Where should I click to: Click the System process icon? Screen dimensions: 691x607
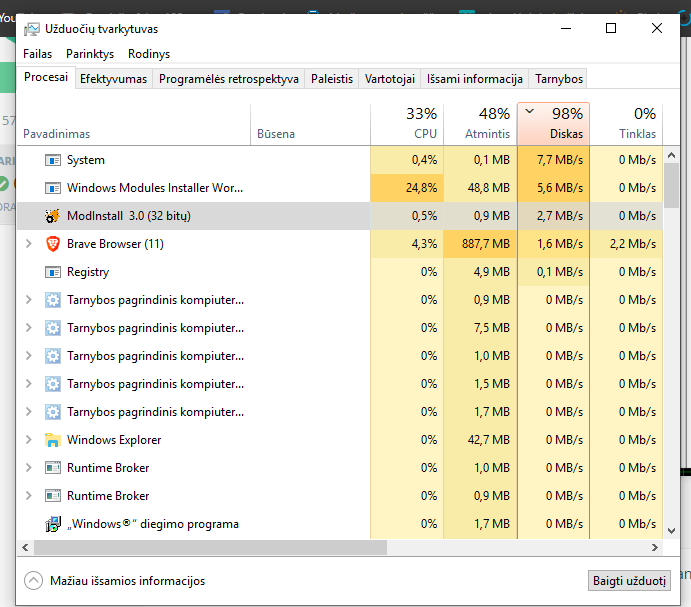(53, 160)
